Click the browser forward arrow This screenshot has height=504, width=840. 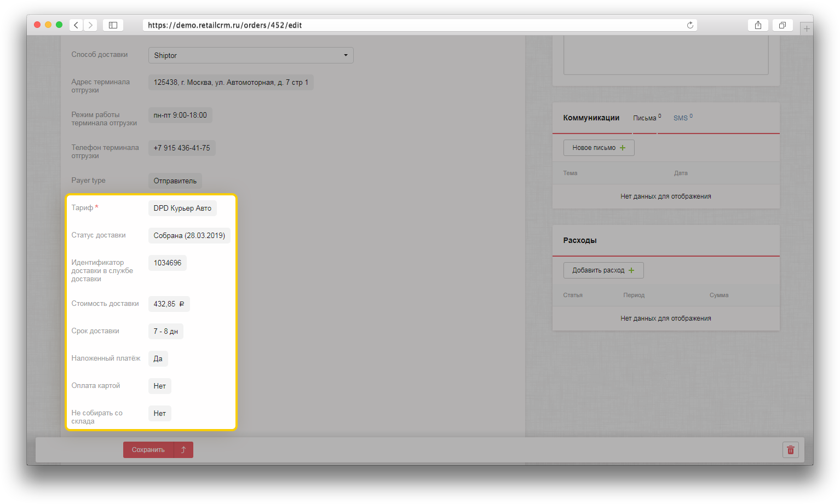[x=91, y=25]
